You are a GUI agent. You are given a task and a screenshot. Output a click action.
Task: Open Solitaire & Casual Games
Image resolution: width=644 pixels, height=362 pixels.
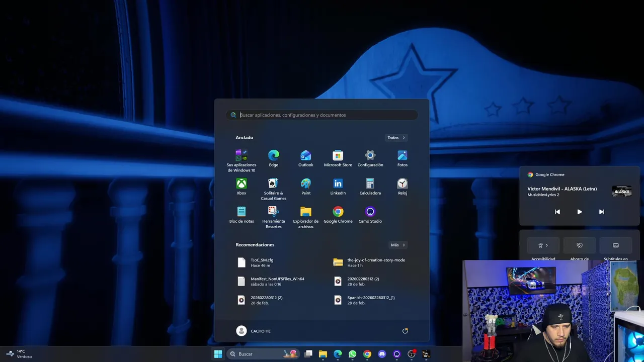(x=274, y=189)
